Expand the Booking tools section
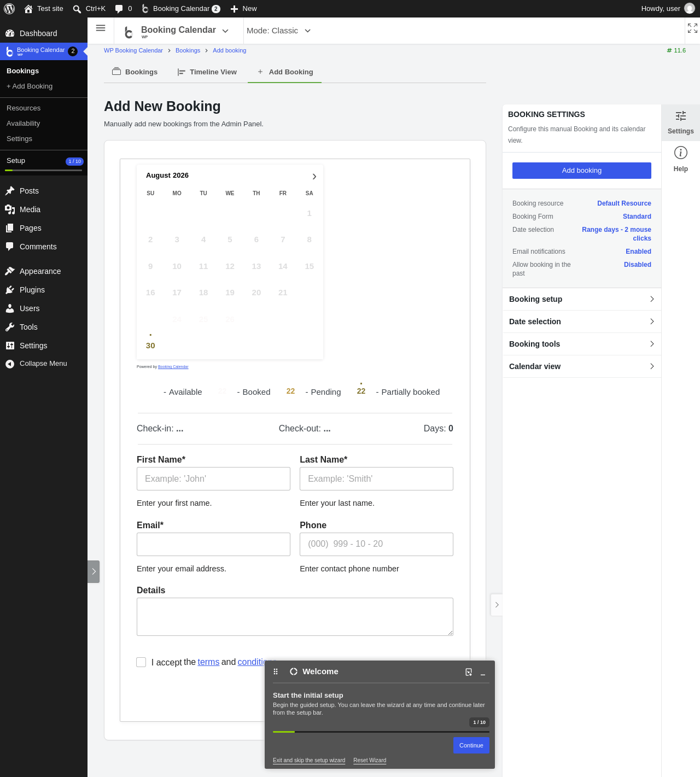 point(582,344)
